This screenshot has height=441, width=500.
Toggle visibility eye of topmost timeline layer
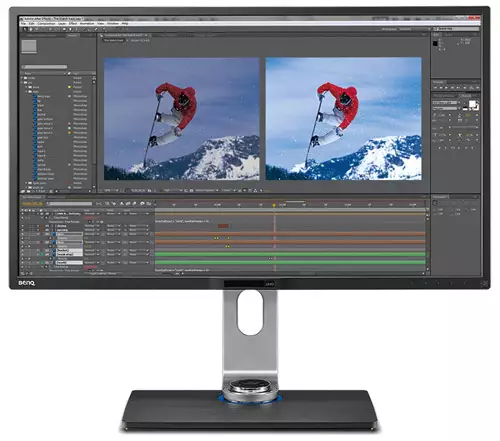coord(22,214)
